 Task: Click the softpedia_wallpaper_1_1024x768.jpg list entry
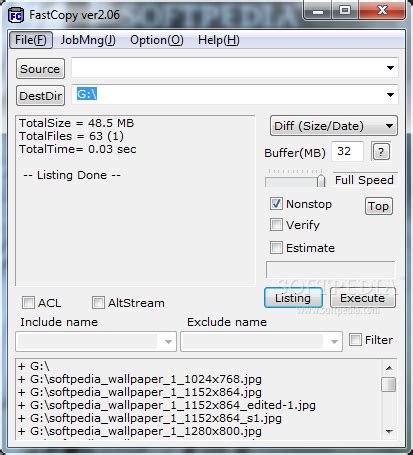point(140,379)
